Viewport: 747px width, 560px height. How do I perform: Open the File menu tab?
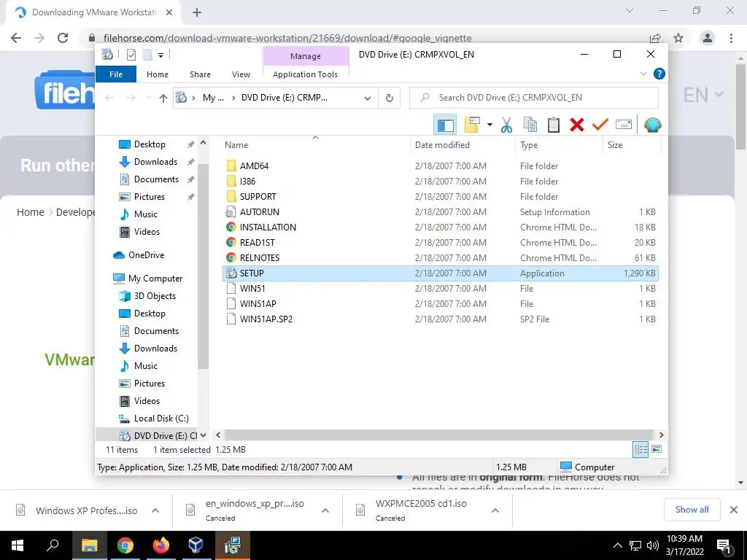(x=116, y=74)
